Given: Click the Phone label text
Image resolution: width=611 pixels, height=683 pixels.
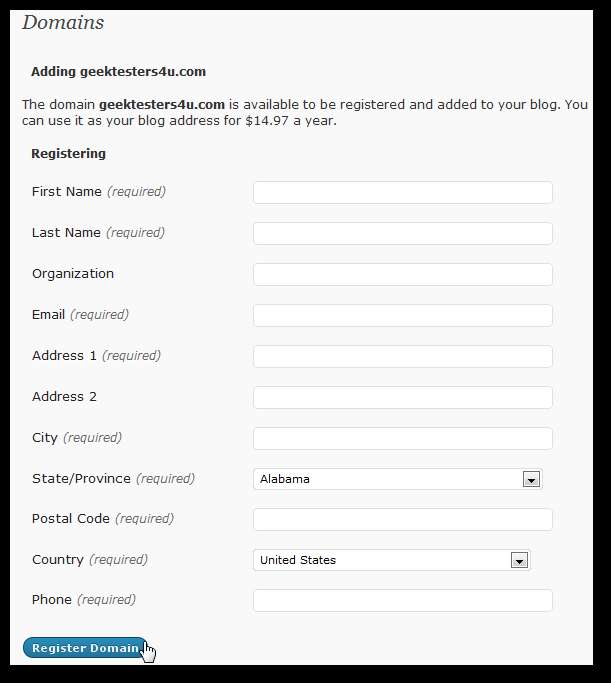Looking at the screenshot, I should coord(52,600).
